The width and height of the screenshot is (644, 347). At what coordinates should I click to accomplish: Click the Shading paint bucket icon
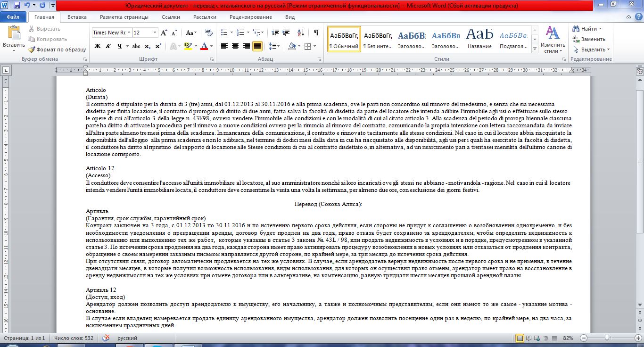click(x=292, y=46)
